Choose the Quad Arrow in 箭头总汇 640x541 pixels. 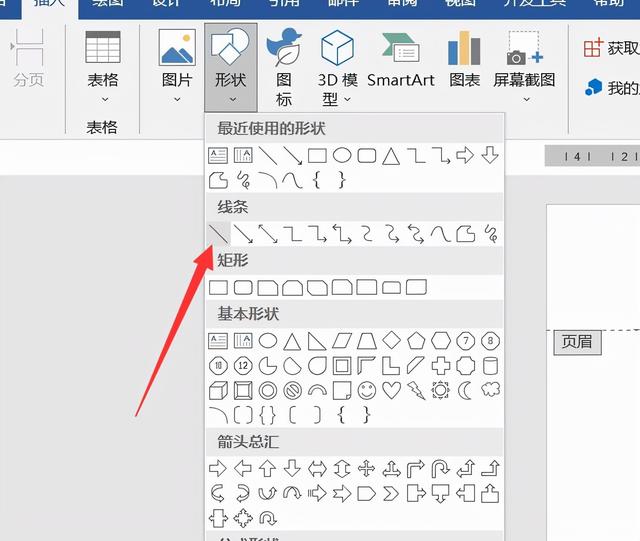coord(367,469)
